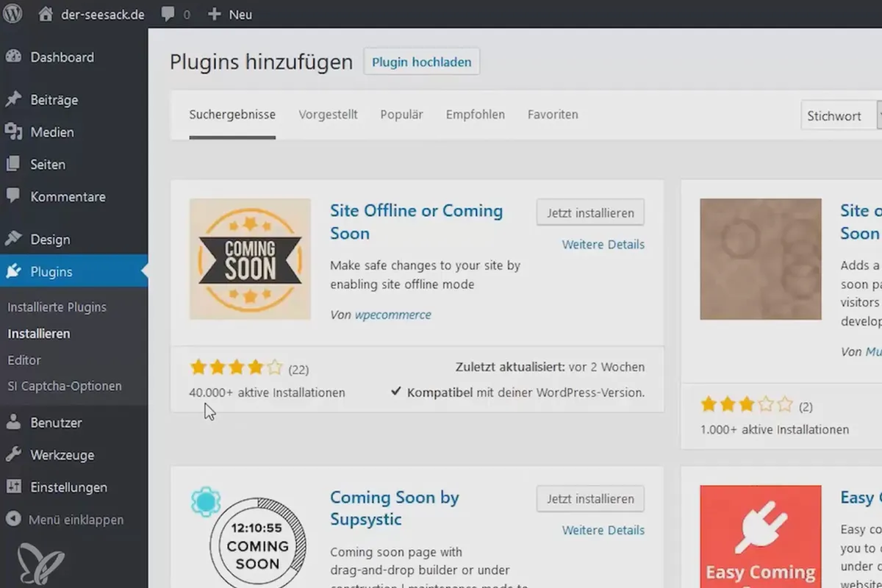Click the Neu label in admin bar
Viewport: 882px width, 588px height.
pos(240,15)
